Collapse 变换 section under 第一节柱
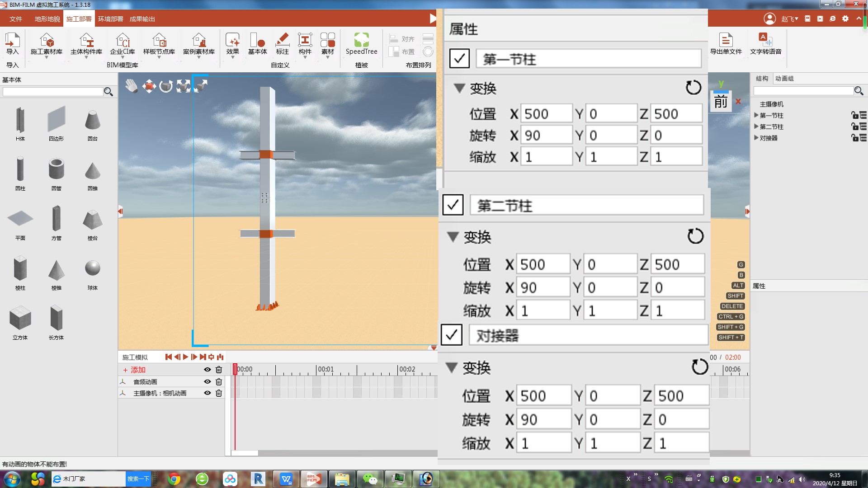 459,88
